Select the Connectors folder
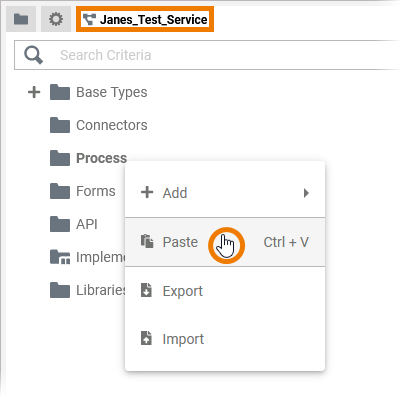This screenshot has width=402, height=397. point(112,125)
